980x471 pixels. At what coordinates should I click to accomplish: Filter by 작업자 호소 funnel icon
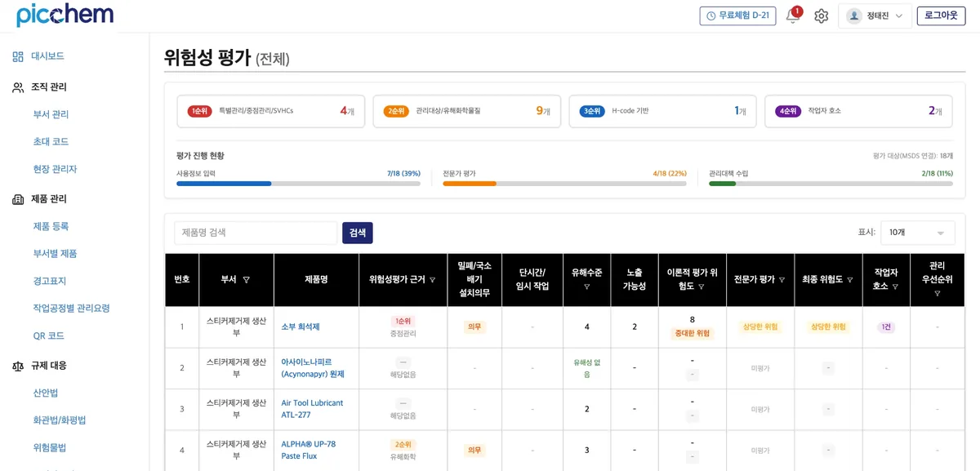coord(895,287)
